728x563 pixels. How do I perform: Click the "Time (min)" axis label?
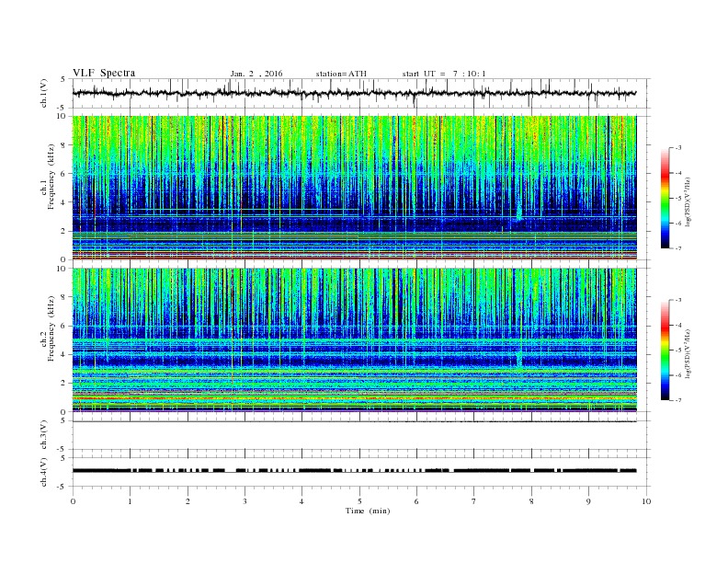[x=368, y=511]
